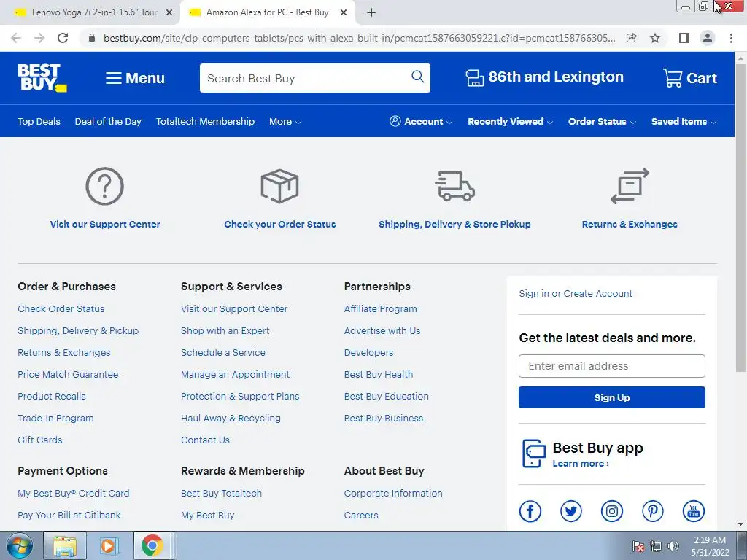This screenshot has height=560, width=747.
Task: Open Visit our Support Center heading link
Action: point(105,225)
